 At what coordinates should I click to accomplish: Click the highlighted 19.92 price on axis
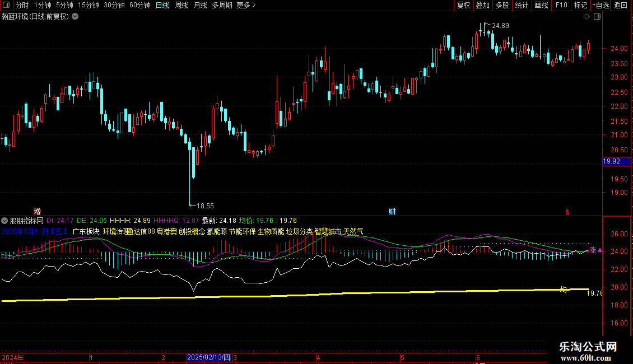pos(616,161)
